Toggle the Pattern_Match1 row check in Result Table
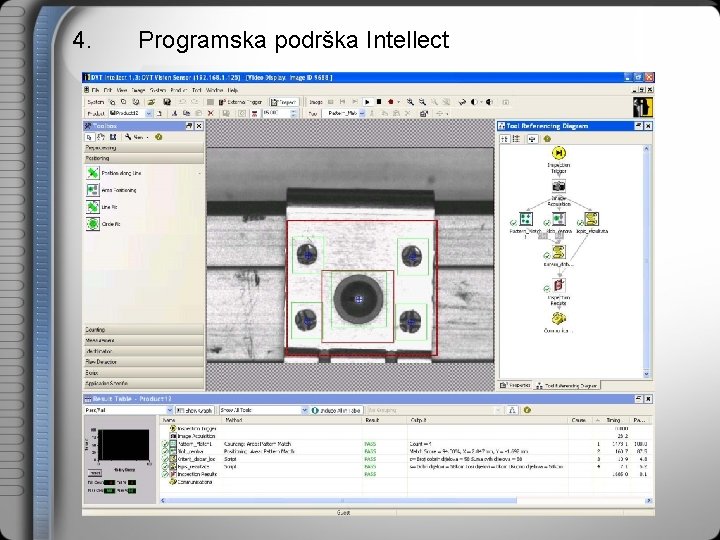The height and width of the screenshot is (540, 720). click(x=165, y=444)
